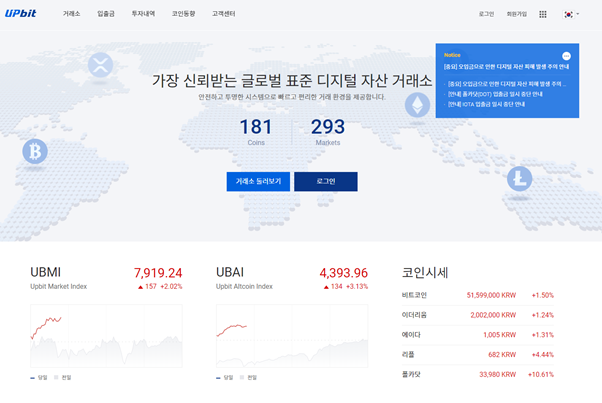
Task: Select the 리플 row in 코인시세
Action: click(478, 355)
